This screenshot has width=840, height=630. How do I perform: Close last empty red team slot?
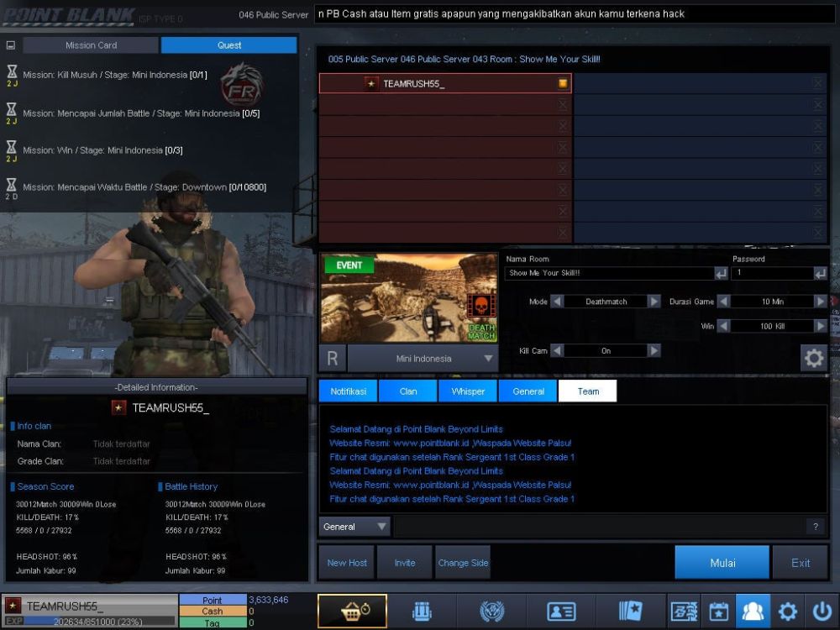point(563,232)
